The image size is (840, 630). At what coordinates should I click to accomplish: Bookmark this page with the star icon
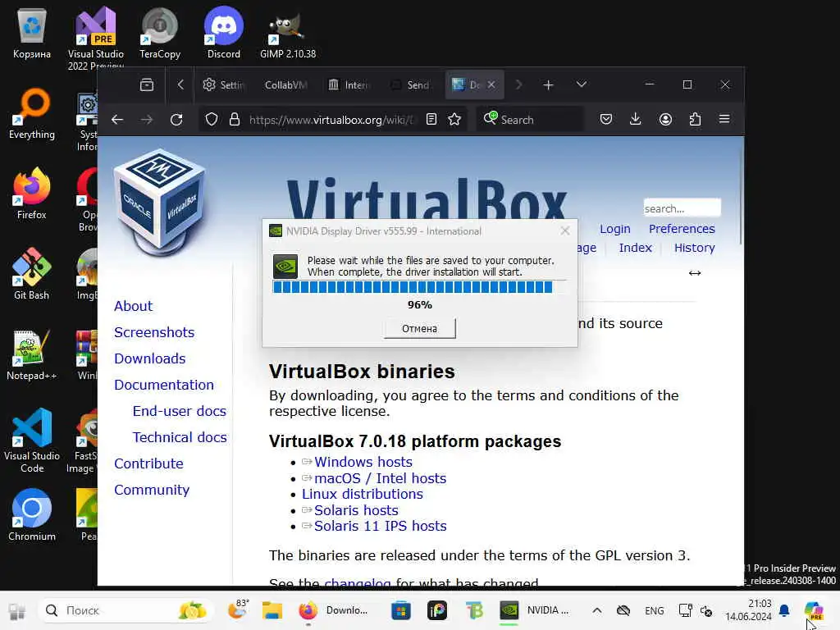point(454,119)
